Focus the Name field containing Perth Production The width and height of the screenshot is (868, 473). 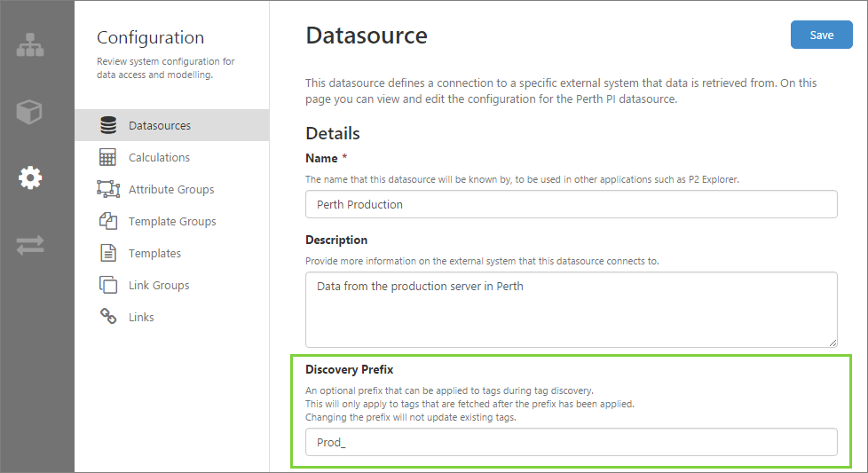(x=571, y=204)
